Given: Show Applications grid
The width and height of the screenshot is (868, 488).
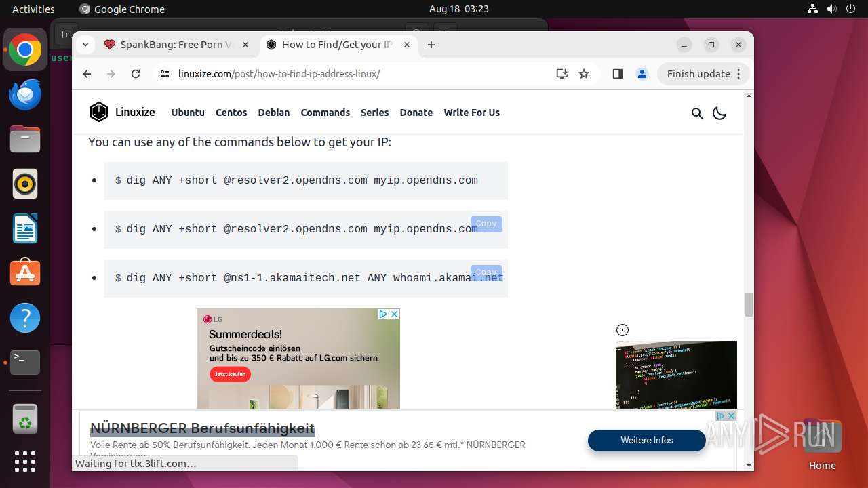Looking at the screenshot, I should 25,462.
